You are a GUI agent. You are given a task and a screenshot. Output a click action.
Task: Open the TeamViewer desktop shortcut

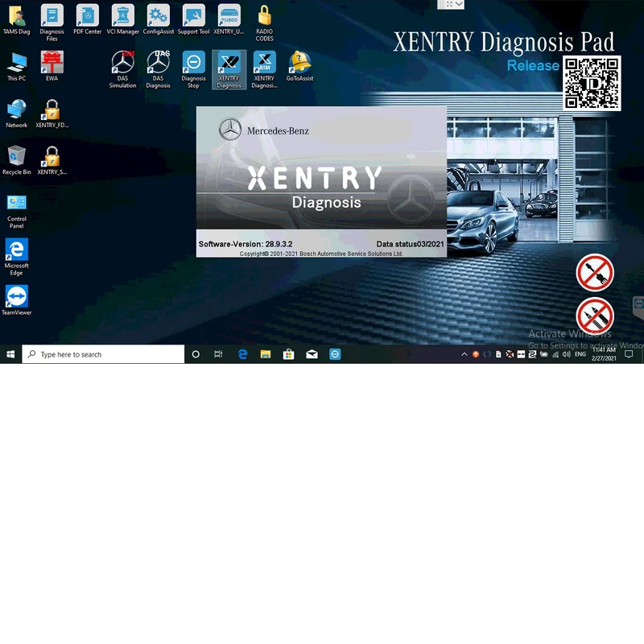[x=16, y=300]
